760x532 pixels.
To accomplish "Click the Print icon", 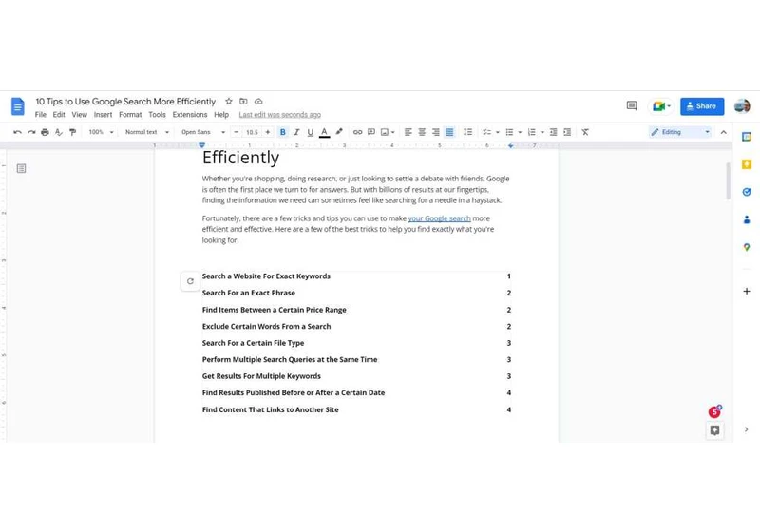I will pos(45,132).
